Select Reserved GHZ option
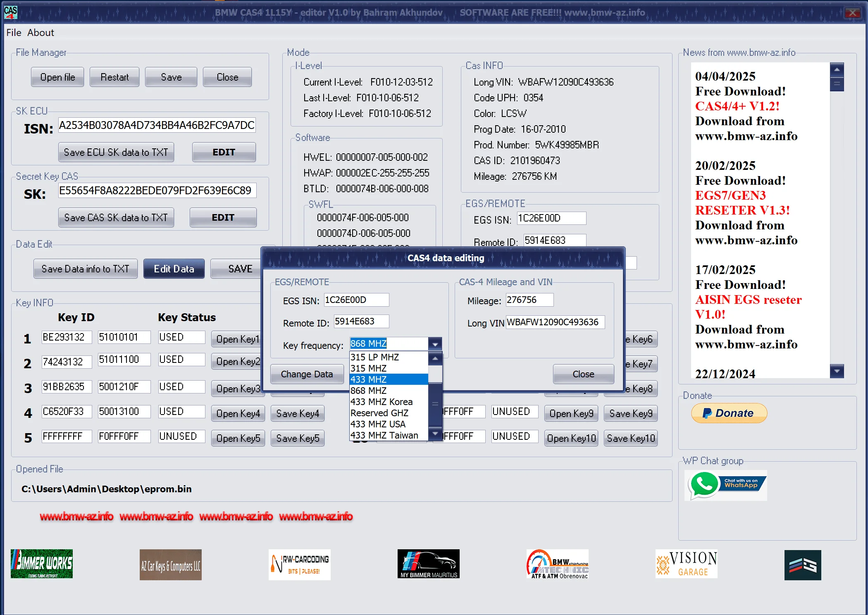This screenshot has width=868, height=615. point(389,413)
